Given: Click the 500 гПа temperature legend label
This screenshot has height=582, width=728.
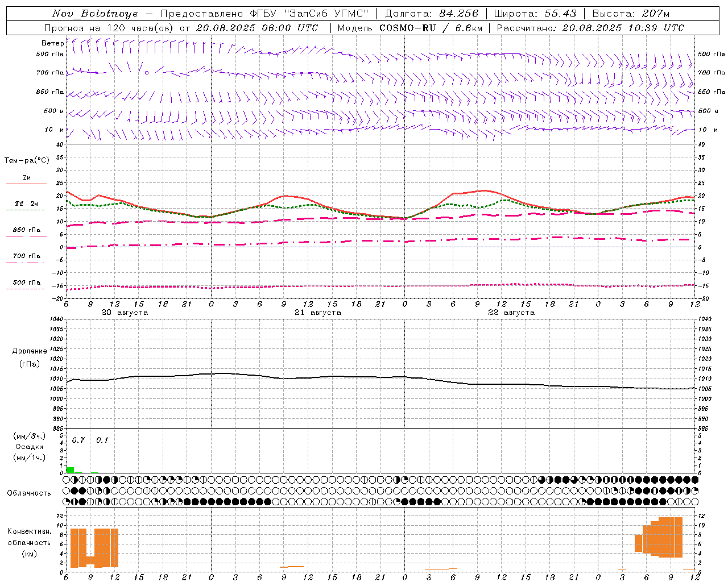Looking at the screenshot, I should tap(27, 282).
